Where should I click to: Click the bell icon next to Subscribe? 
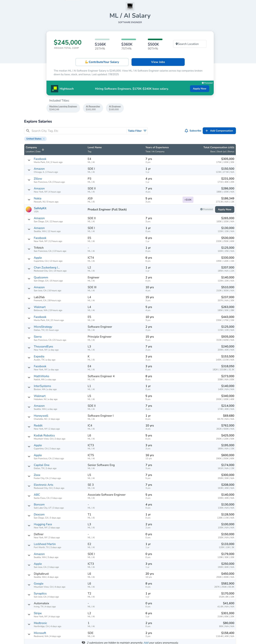[x=186, y=131]
